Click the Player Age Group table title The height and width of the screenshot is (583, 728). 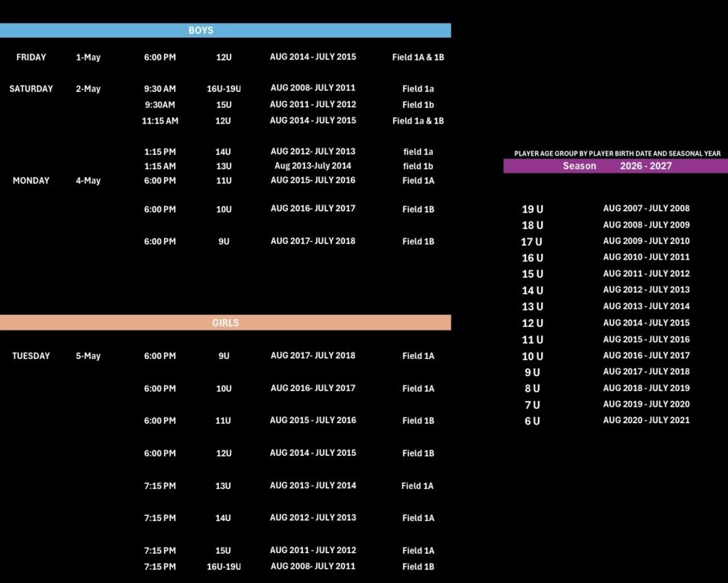pos(617,154)
